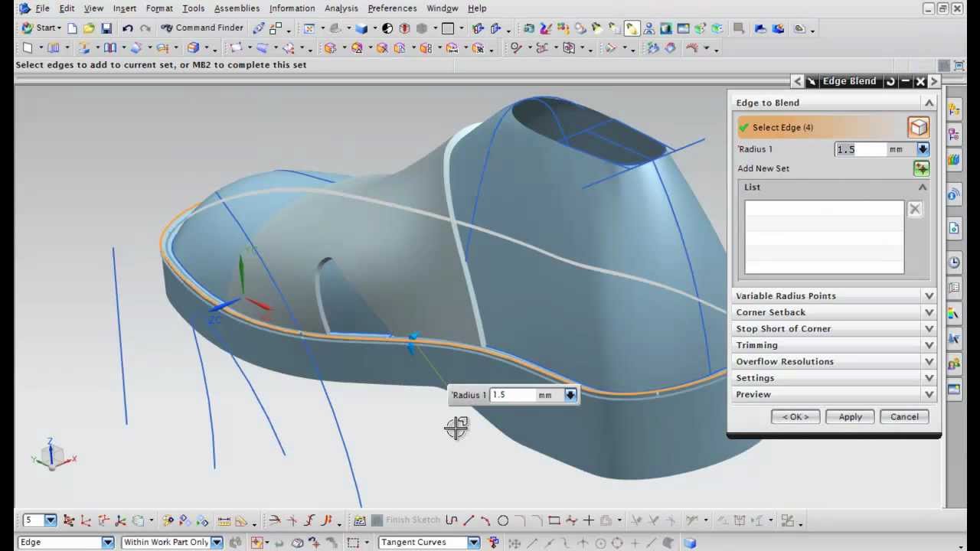The image size is (980, 551).
Task: Select the sketch Line tool
Action: tap(469, 520)
